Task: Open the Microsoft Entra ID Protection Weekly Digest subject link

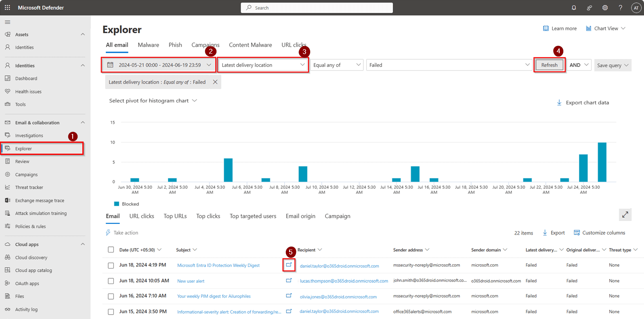Action: [218, 265]
